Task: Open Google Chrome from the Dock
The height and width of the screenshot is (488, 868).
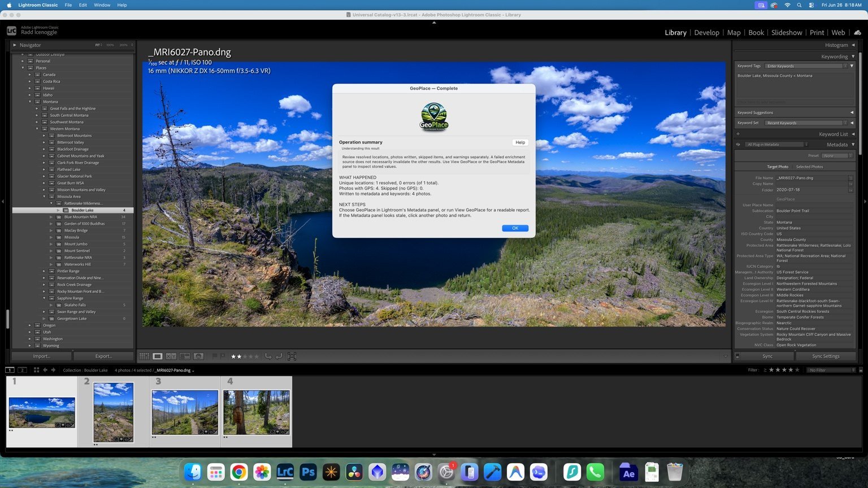Action: (238, 472)
